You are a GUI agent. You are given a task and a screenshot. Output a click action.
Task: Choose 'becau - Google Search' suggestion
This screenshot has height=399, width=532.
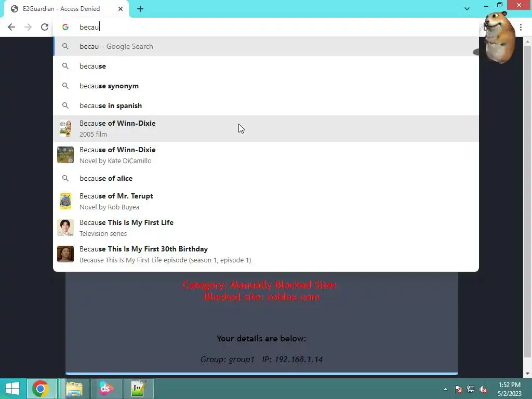click(x=266, y=46)
